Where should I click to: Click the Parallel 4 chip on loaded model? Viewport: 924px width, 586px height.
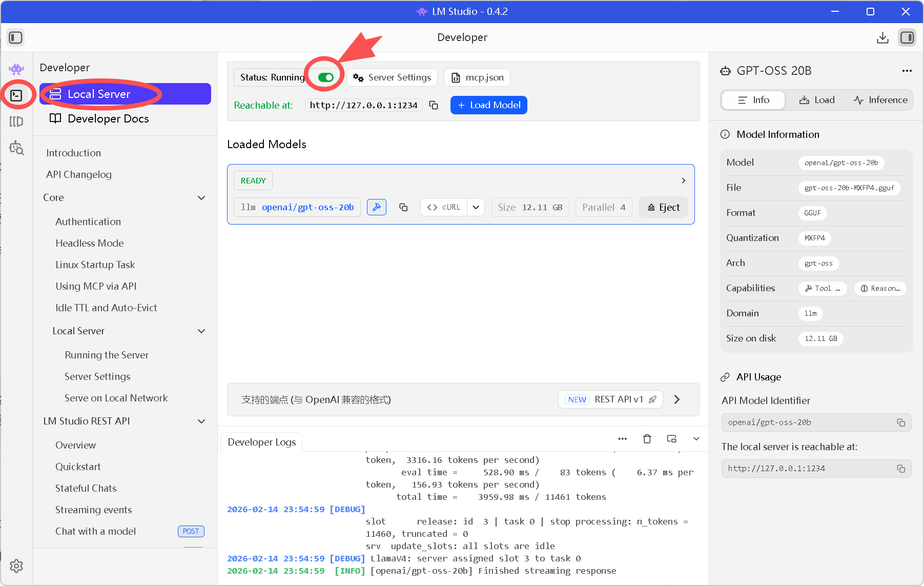[604, 207]
